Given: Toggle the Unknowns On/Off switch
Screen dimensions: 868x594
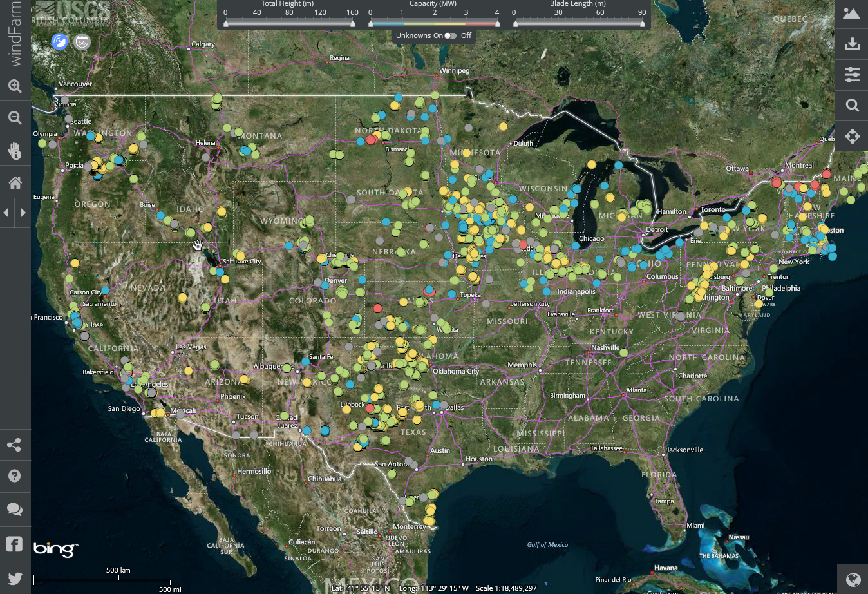Looking at the screenshot, I should [450, 35].
